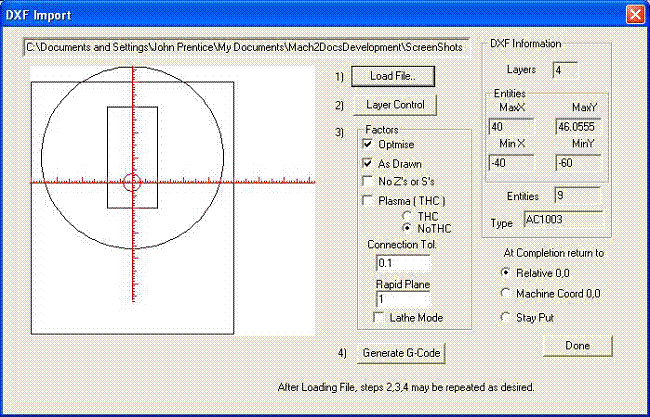Enable Lathe Mode checkbox

(378, 318)
